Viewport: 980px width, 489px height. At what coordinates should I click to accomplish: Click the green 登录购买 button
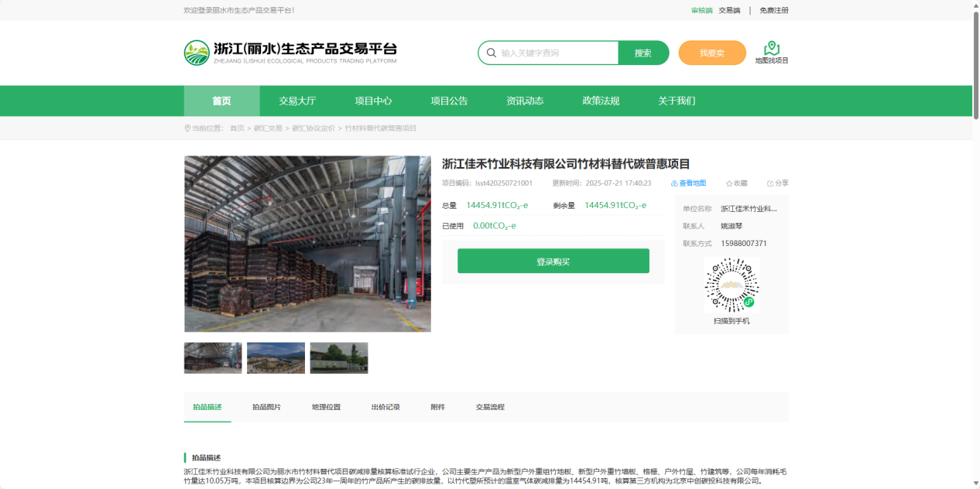[x=553, y=262]
